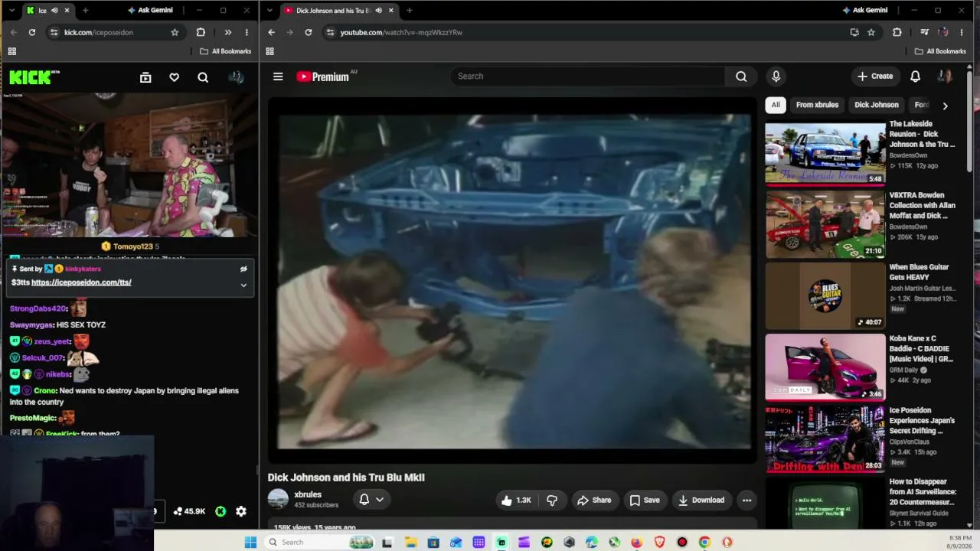Show more filter chips with right arrow
This screenshot has width=980, height=551.
(945, 106)
